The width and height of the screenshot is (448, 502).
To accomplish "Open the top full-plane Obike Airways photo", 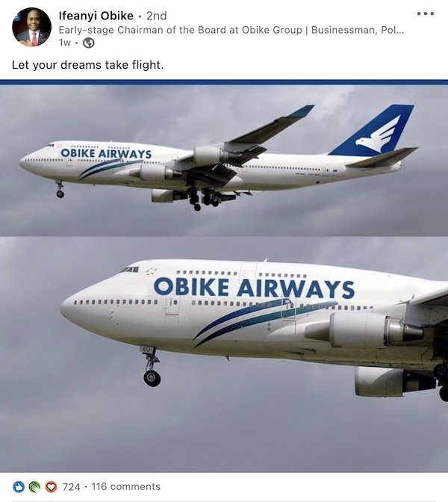I will click(x=224, y=160).
